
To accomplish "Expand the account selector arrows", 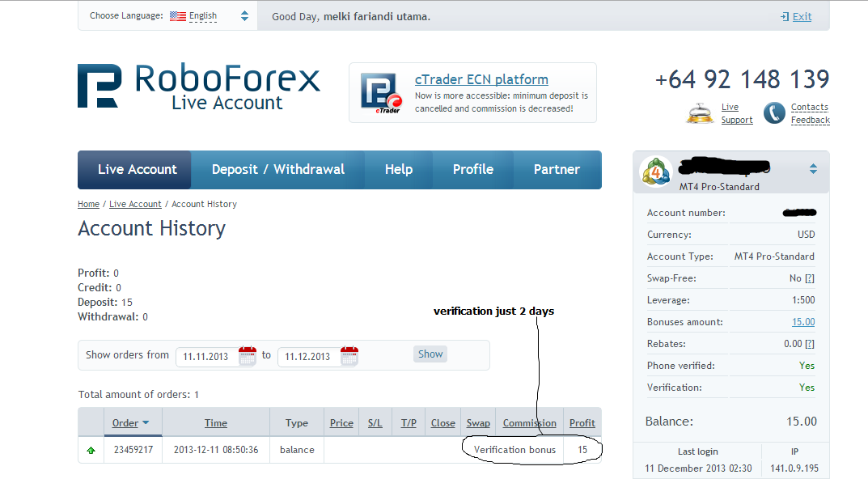I will click(813, 169).
